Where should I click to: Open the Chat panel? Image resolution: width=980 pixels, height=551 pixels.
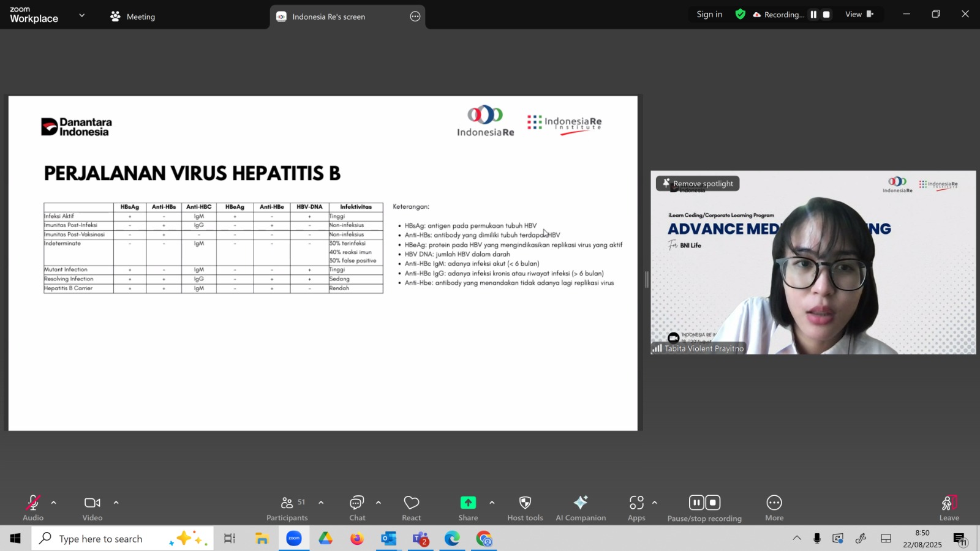coord(357,508)
